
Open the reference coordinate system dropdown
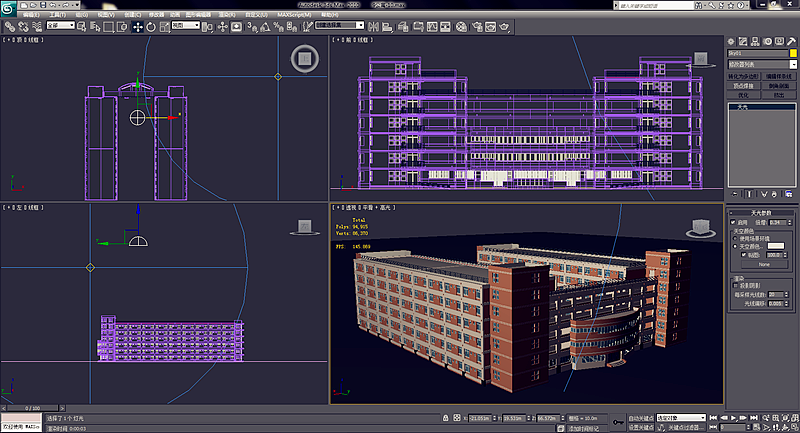click(185, 27)
